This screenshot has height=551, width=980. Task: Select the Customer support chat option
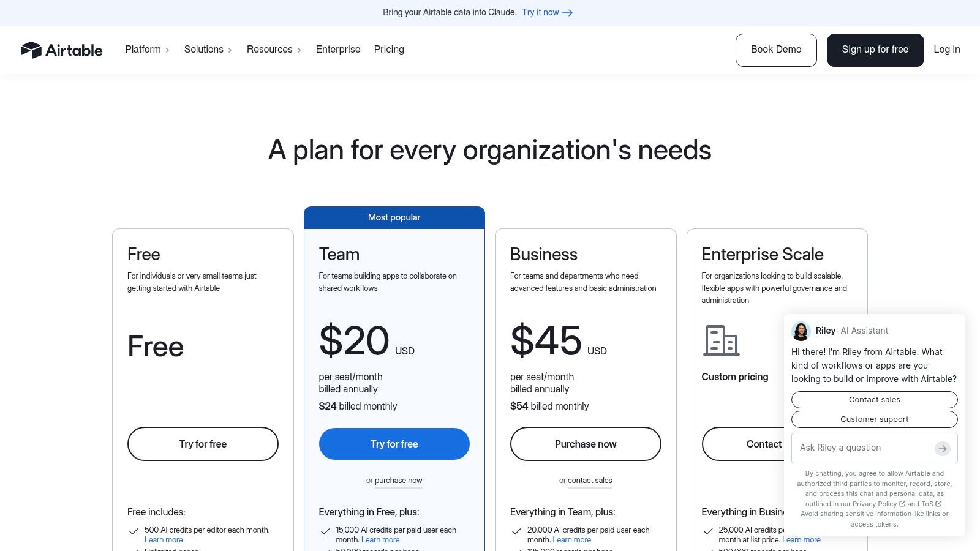point(875,419)
